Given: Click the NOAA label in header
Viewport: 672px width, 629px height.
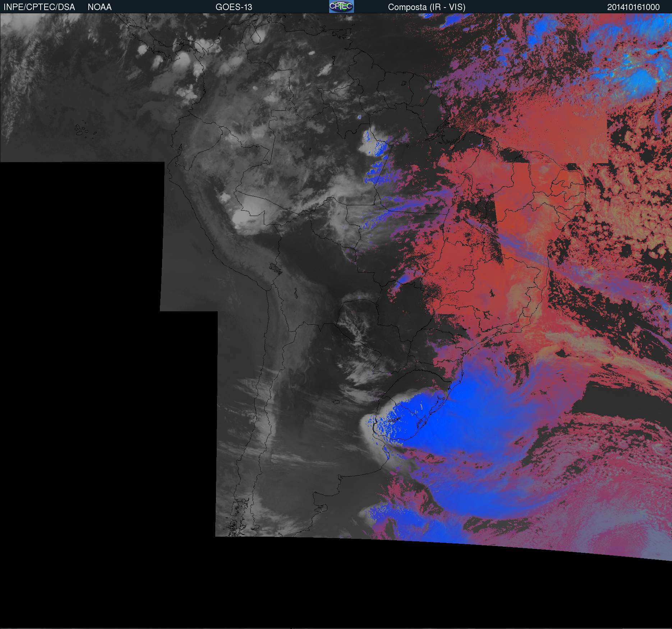Looking at the screenshot, I should coord(100,7).
